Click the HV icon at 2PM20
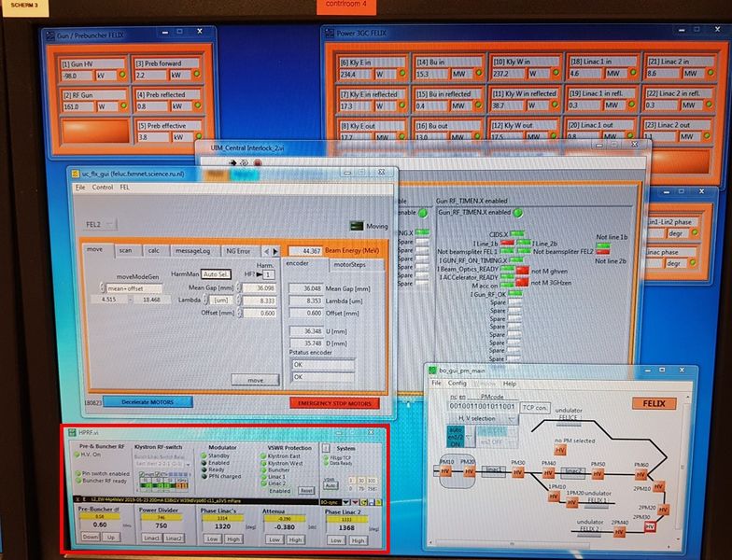Image resolution: width=732 pixels, height=560 pixels. click(x=663, y=510)
